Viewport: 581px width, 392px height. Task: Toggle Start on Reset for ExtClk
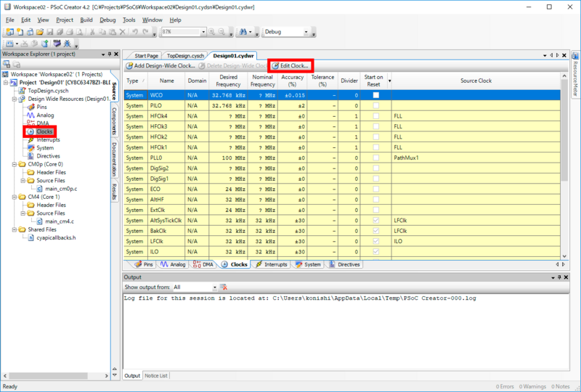coord(375,210)
